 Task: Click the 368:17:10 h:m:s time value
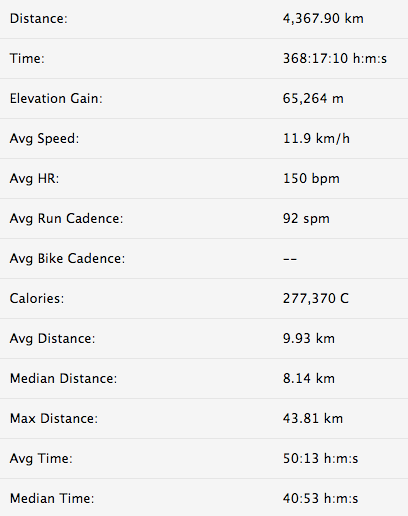tap(335, 58)
